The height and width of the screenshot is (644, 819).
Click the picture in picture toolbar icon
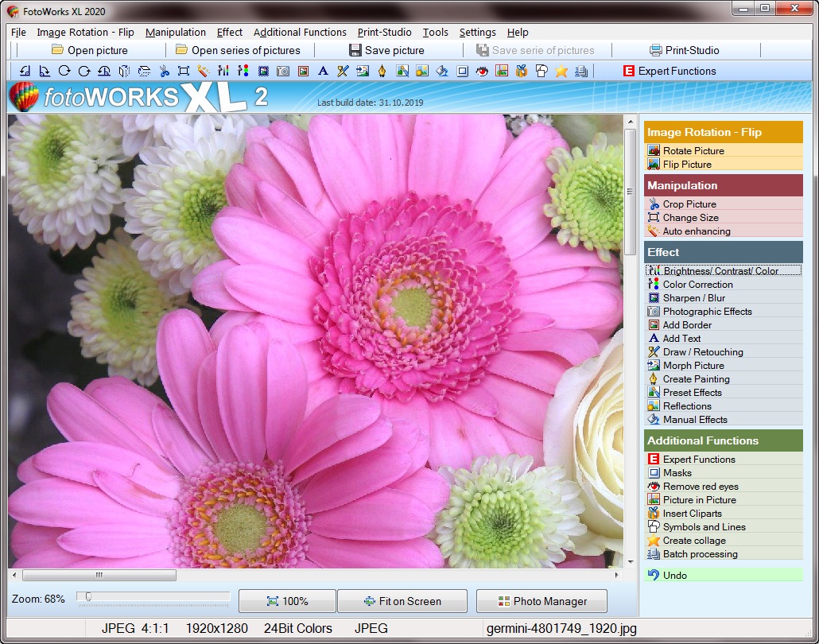[502, 71]
